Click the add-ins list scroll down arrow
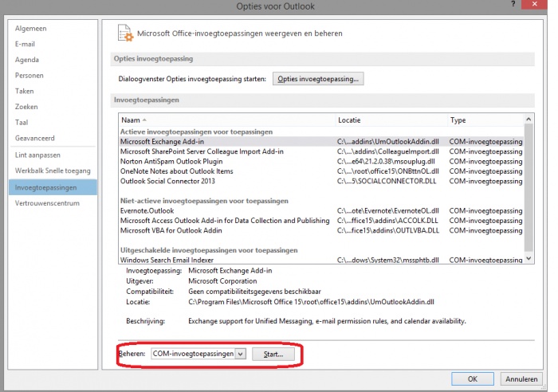 point(529,259)
